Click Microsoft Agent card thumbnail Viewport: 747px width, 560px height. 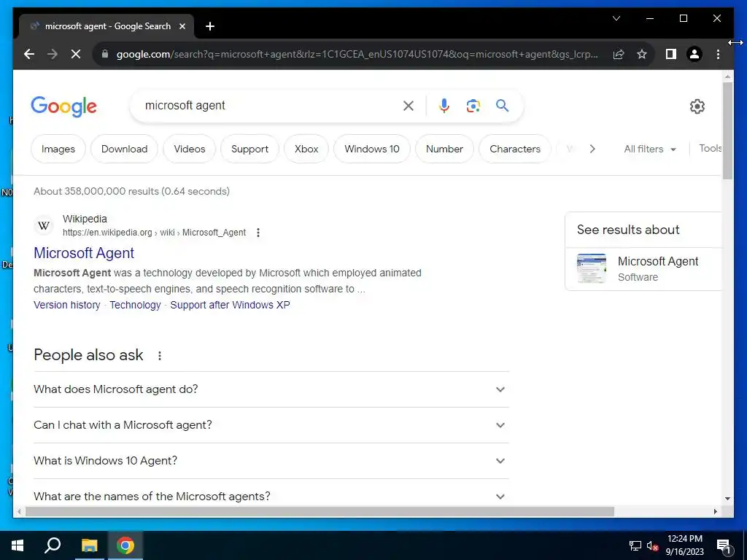pos(592,268)
